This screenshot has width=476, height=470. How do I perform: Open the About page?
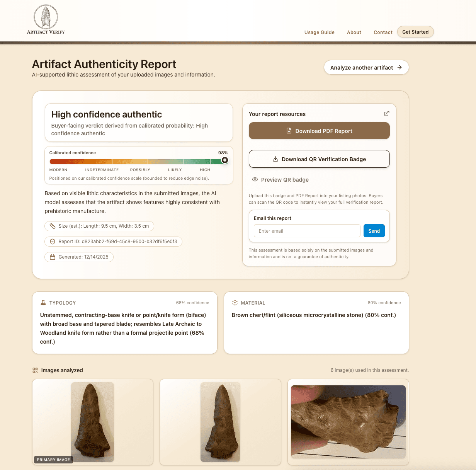pyautogui.click(x=354, y=32)
